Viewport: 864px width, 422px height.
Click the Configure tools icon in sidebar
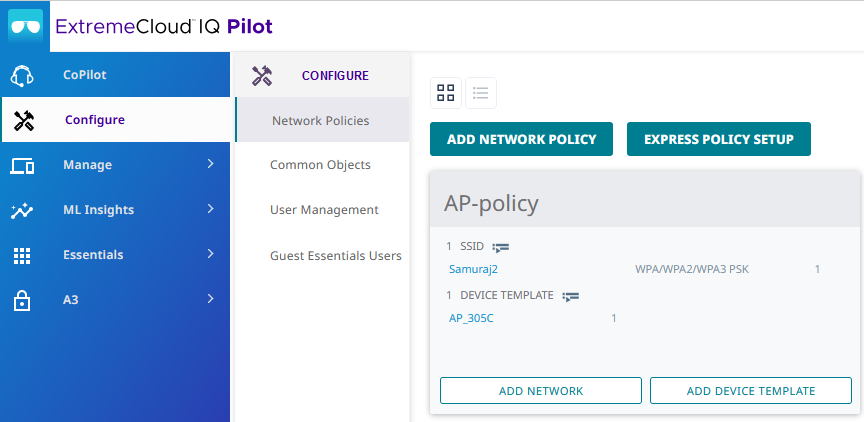[x=24, y=120]
